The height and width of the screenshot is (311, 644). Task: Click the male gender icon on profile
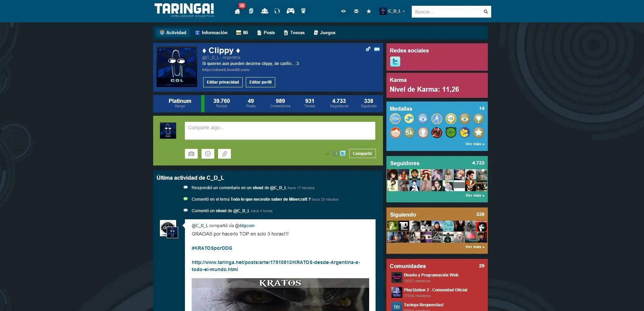[x=368, y=49]
